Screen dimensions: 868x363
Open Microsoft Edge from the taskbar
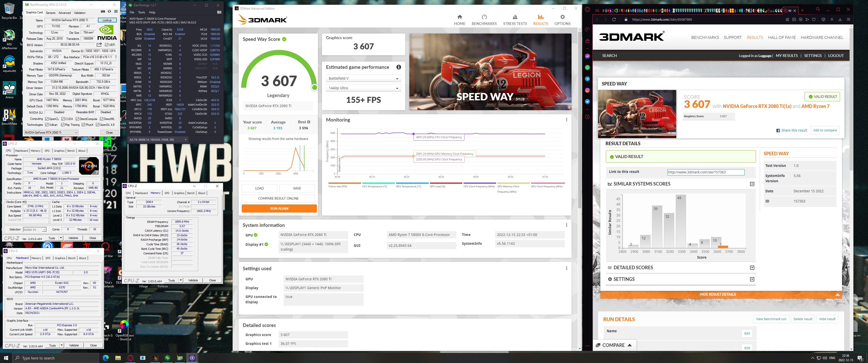(105, 358)
